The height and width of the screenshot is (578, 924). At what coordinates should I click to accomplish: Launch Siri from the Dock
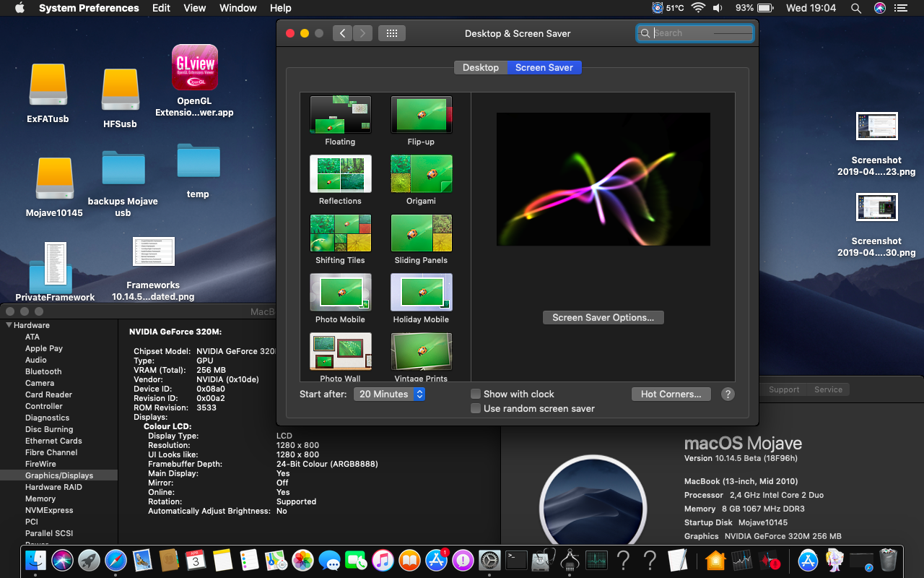coord(62,560)
